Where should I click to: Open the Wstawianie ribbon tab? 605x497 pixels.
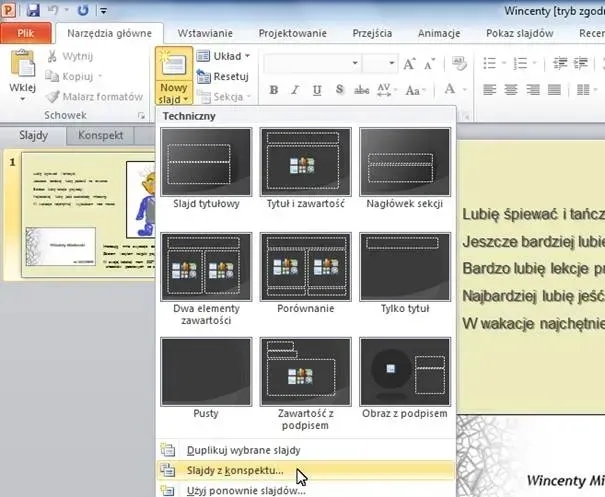[203, 32]
